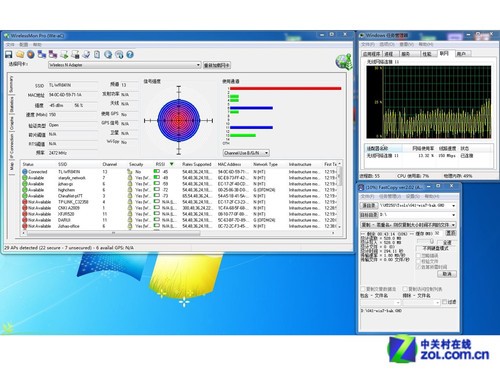This screenshot has width=500, height=375.
Task: Toggle the 估算所需时间 checkbox in FastCopy
Action: pos(419,267)
